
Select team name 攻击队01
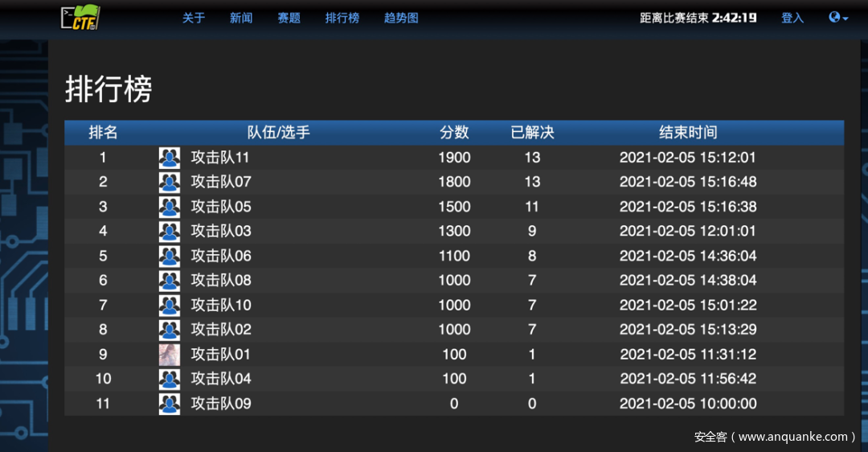[220, 355]
